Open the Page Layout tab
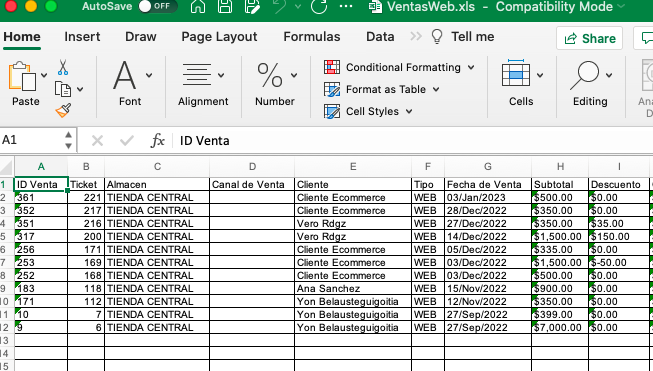This screenshot has width=653, height=371. click(219, 37)
